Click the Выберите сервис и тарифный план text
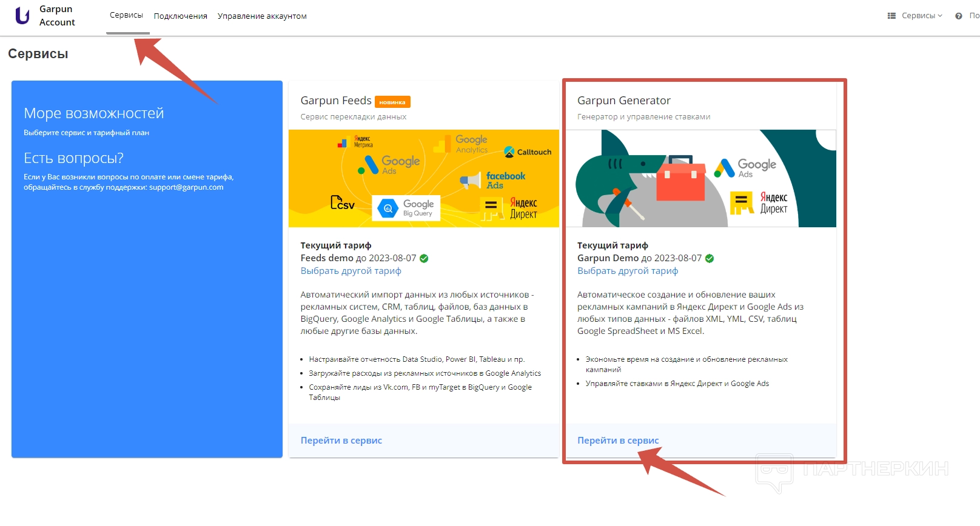Image resolution: width=980 pixels, height=526 pixels. (x=86, y=133)
